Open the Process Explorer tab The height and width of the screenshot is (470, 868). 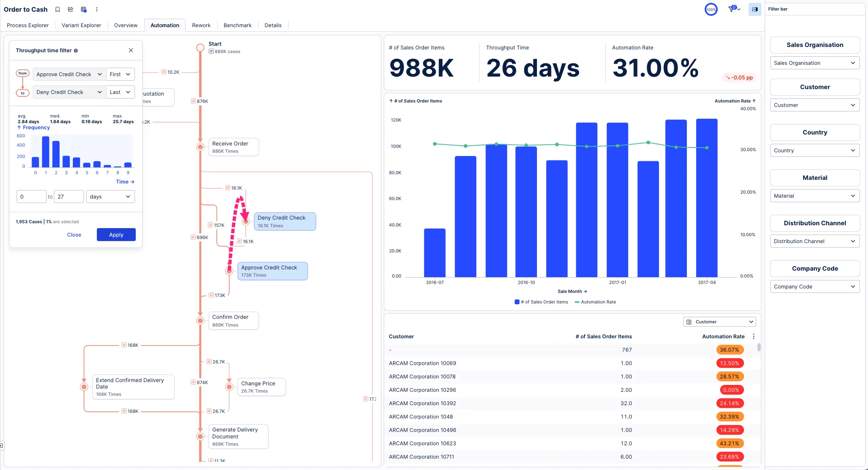point(28,25)
